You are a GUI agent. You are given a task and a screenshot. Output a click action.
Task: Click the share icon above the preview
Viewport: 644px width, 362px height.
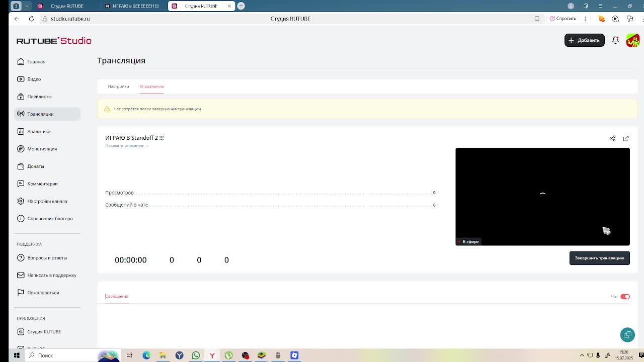click(612, 138)
